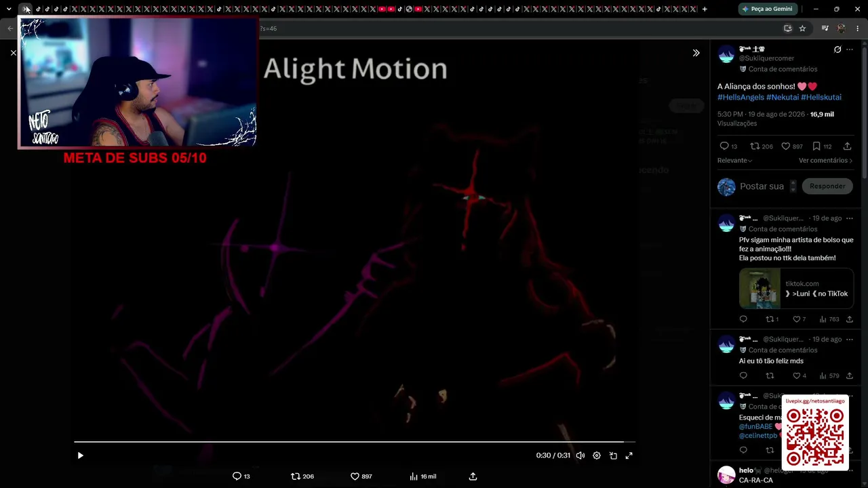Mute the video with the speaker icon

tap(580, 455)
